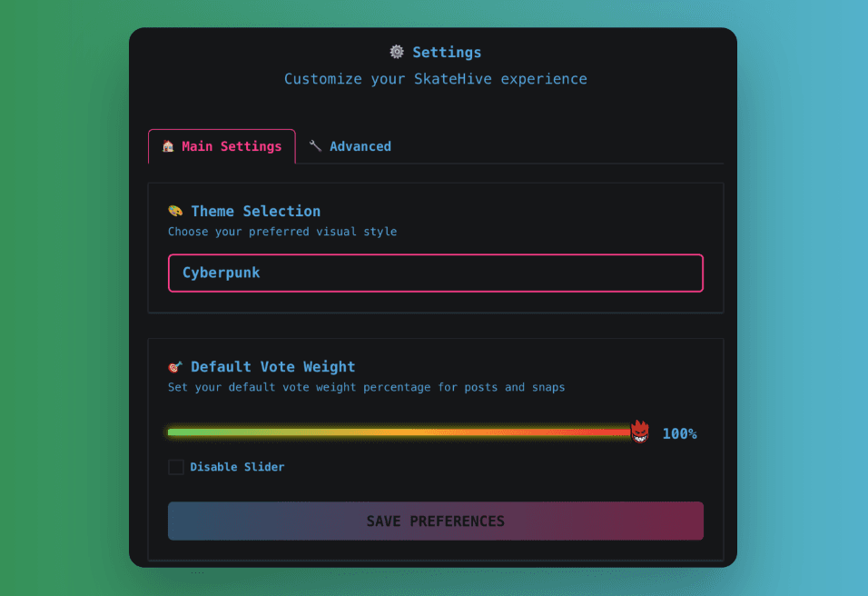Tick the Disable Slider checkbox
Viewport: 868px width, 596px height.
[176, 467]
